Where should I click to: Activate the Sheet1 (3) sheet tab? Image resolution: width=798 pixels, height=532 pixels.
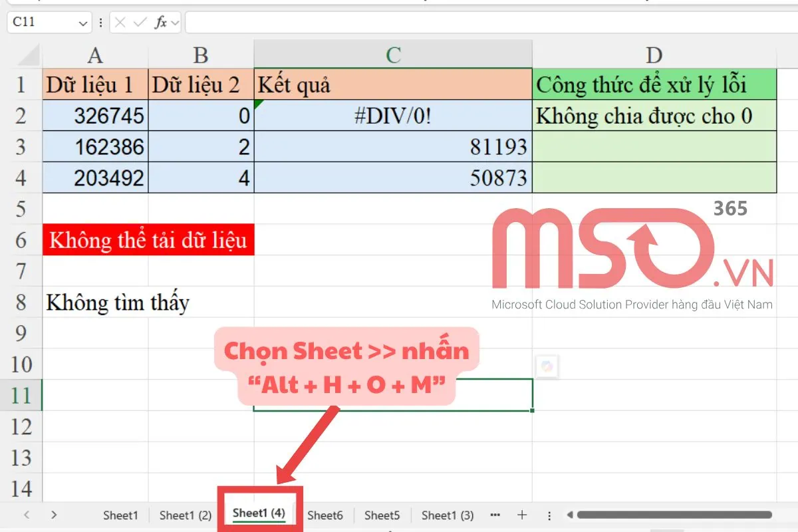[447, 515]
